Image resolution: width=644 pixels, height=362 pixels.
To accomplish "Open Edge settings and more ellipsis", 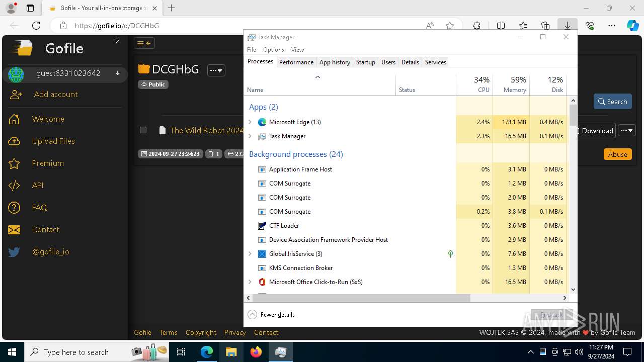I will click(x=612, y=26).
